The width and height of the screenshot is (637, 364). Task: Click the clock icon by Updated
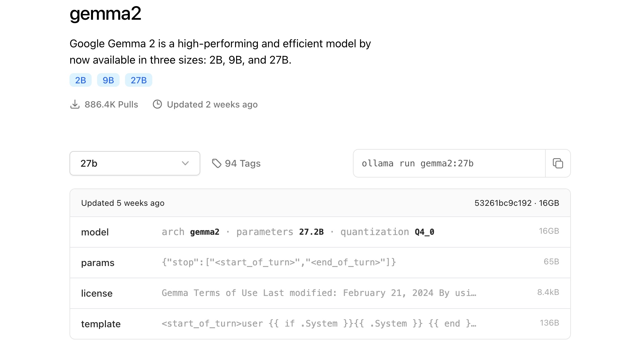(157, 104)
